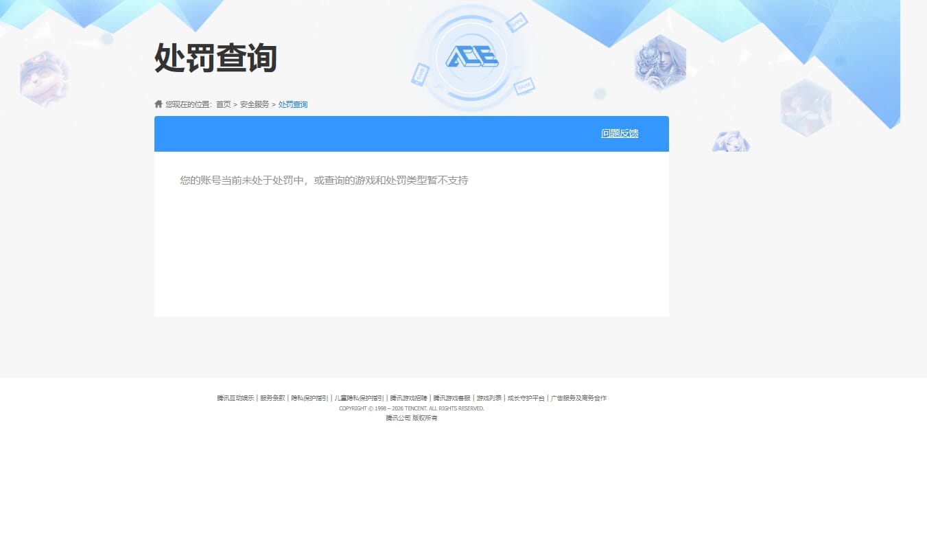Screen dimensions: 927x560
Task: Click the small character badge below the banner
Action: [x=731, y=141]
